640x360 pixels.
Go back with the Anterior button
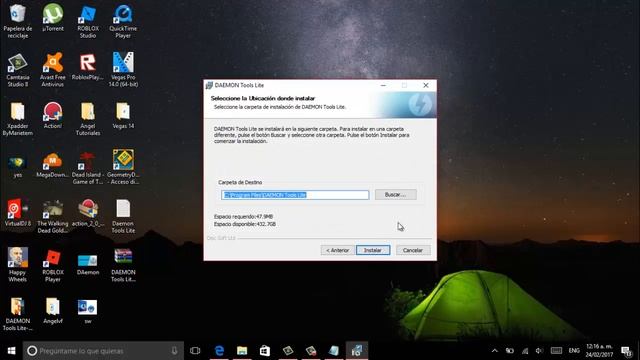click(x=337, y=250)
